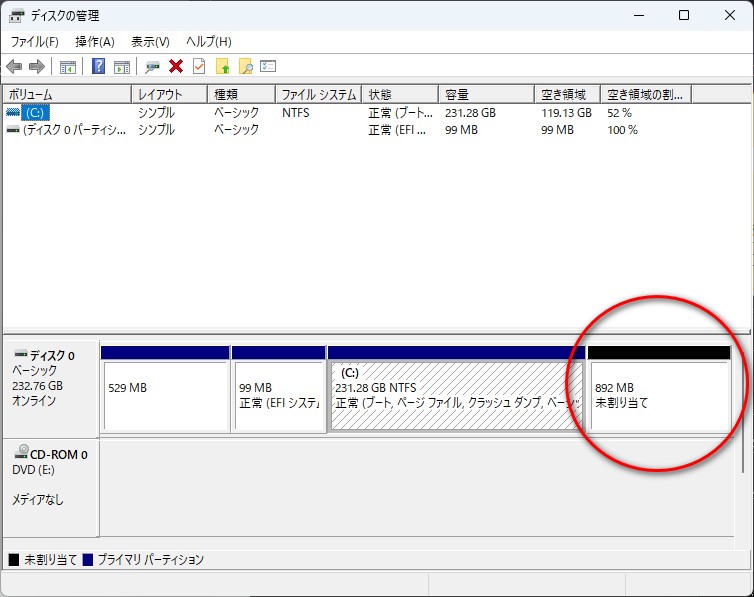This screenshot has height=597, width=754.
Task: Close the ディスクの管理 window
Action: pyautogui.click(x=729, y=15)
